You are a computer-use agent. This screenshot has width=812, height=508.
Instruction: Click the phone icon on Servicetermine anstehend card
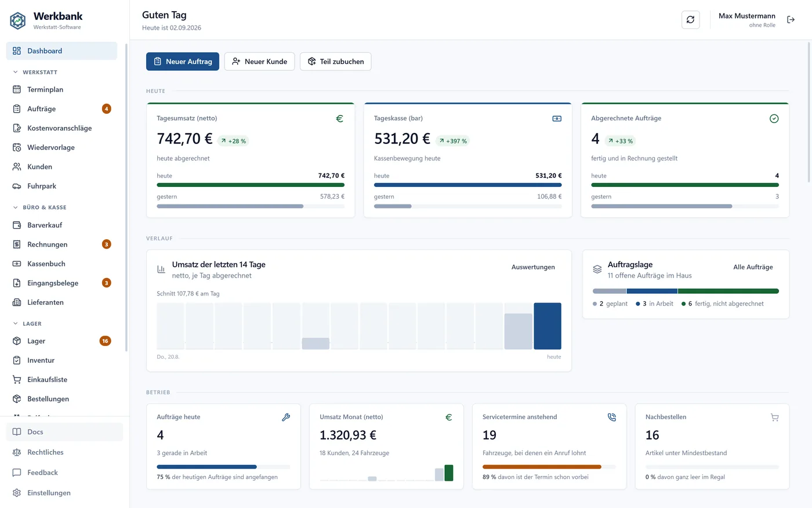[x=612, y=417]
